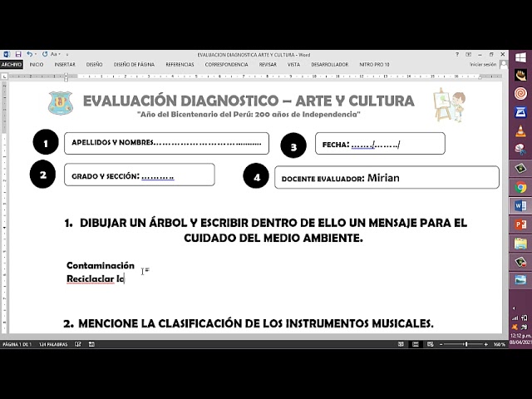Switch to the REVISAR tab
The width and height of the screenshot is (532, 399).
tap(268, 65)
